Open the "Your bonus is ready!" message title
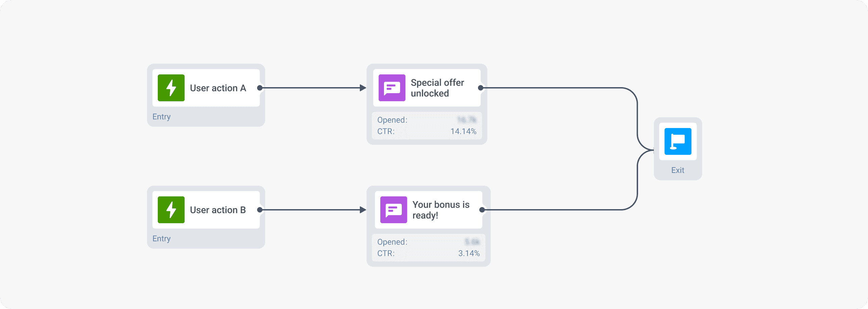 (440, 210)
